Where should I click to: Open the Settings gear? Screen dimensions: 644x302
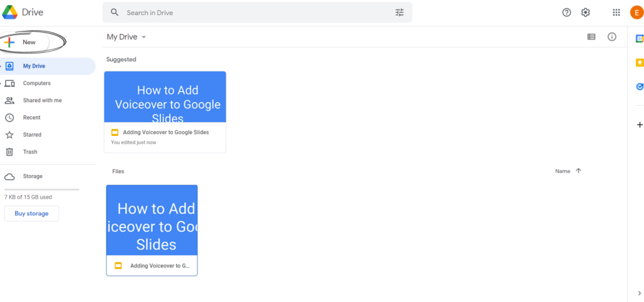pyautogui.click(x=586, y=13)
